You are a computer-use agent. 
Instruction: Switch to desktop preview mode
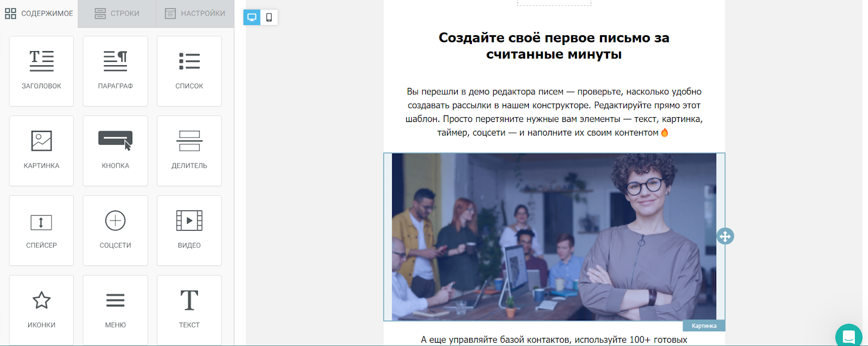(252, 17)
